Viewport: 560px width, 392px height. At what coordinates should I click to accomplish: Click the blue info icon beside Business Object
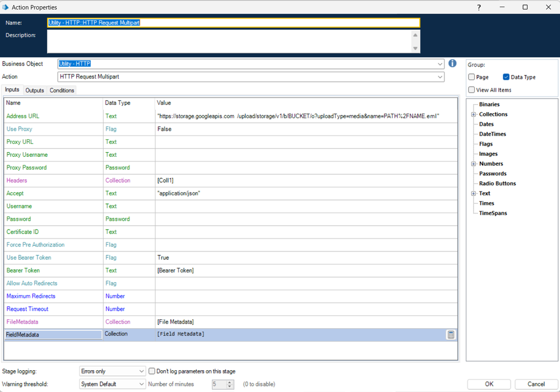(x=452, y=64)
